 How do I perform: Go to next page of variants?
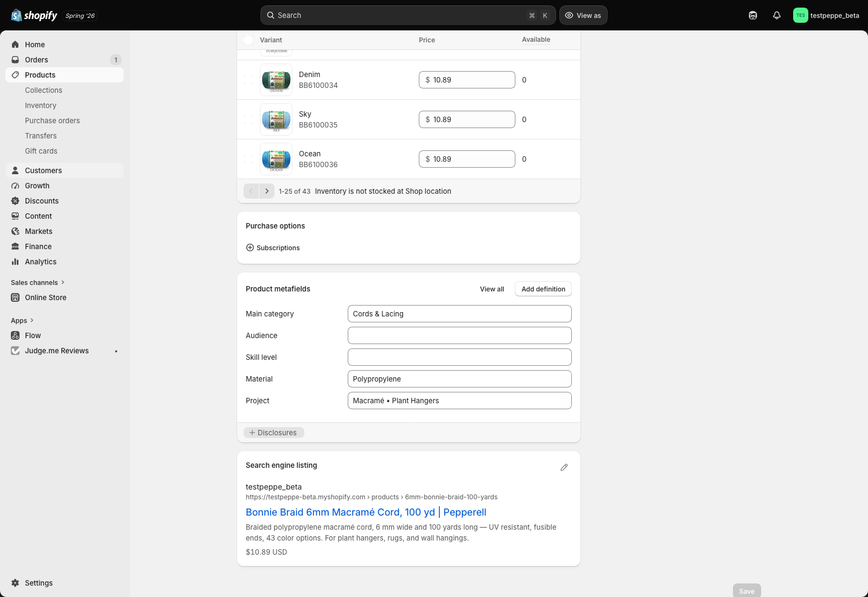click(267, 191)
